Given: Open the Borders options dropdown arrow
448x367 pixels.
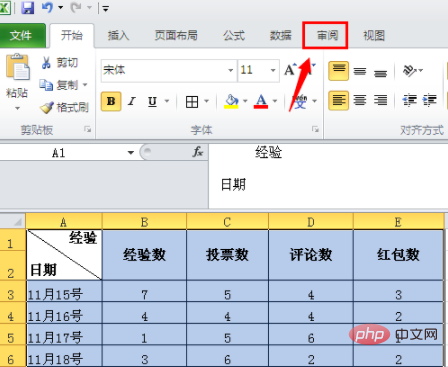Looking at the screenshot, I should pyautogui.click(x=207, y=101).
